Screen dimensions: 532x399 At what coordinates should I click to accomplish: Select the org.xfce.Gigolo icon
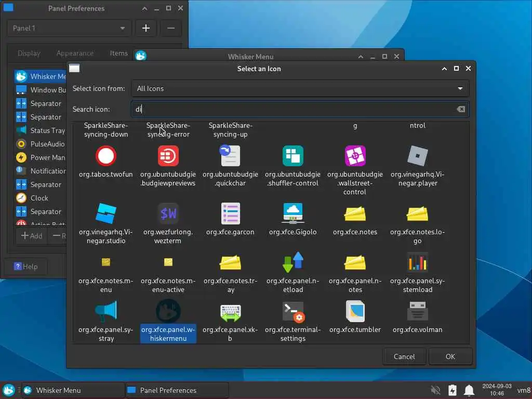pyautogui.click(x=293, y=214)
